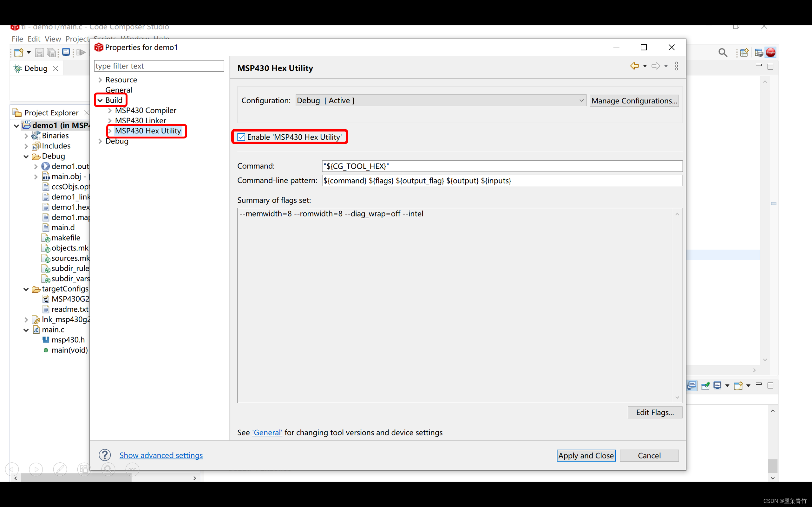Screen dimensions: 812x507
Task: Open the View menu
Action: 53,39
